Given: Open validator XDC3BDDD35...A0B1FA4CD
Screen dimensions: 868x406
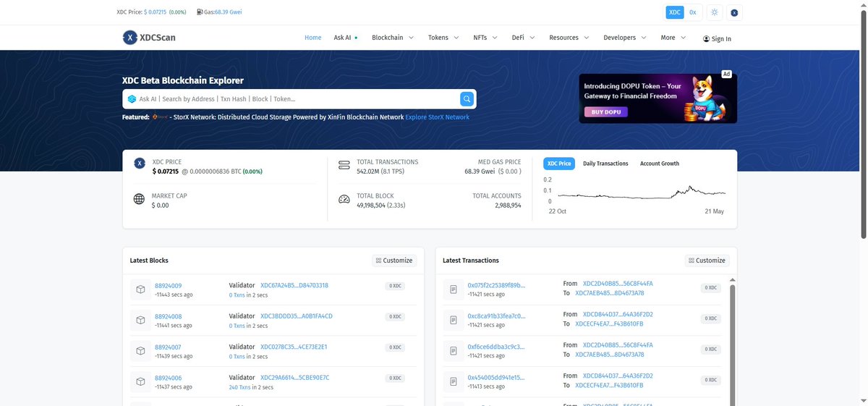Looking at the screenshot, I should click(x=297, y=316).
